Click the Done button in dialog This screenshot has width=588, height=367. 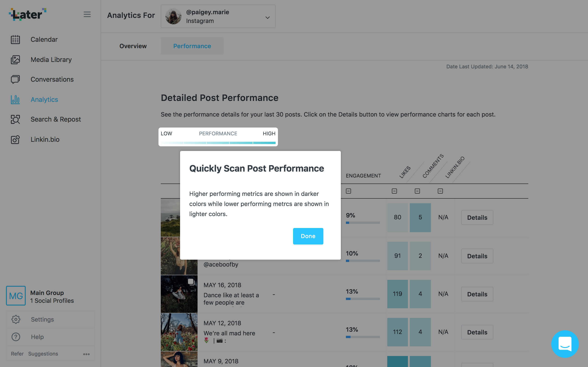[x=308, y=236]
